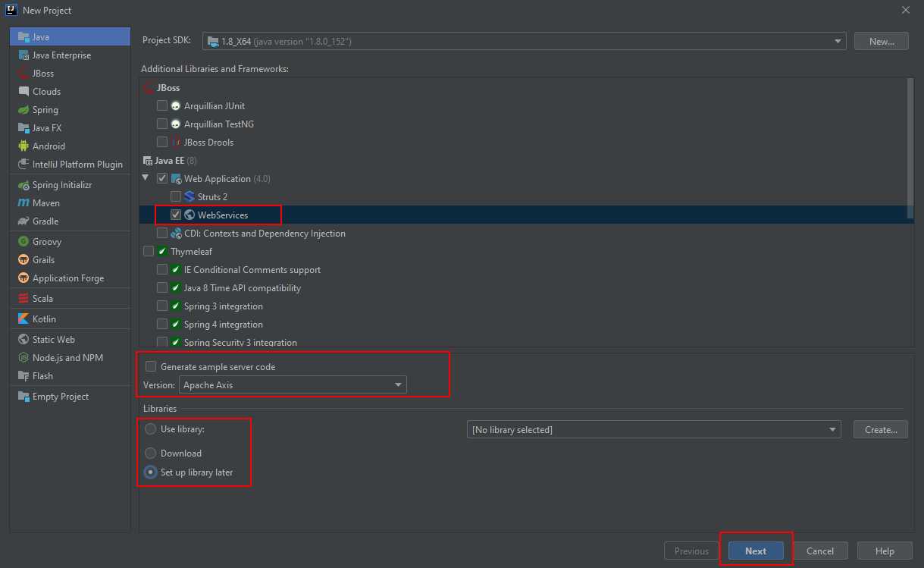The image size is (924, 568).
Task: Close the New Project window
Action: [906, 10]
